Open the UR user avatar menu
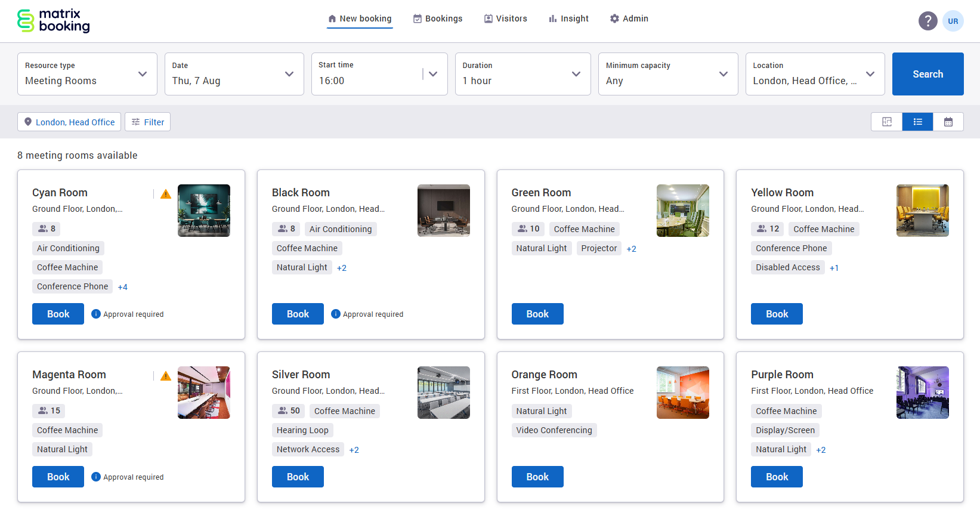 pos(953,21)
